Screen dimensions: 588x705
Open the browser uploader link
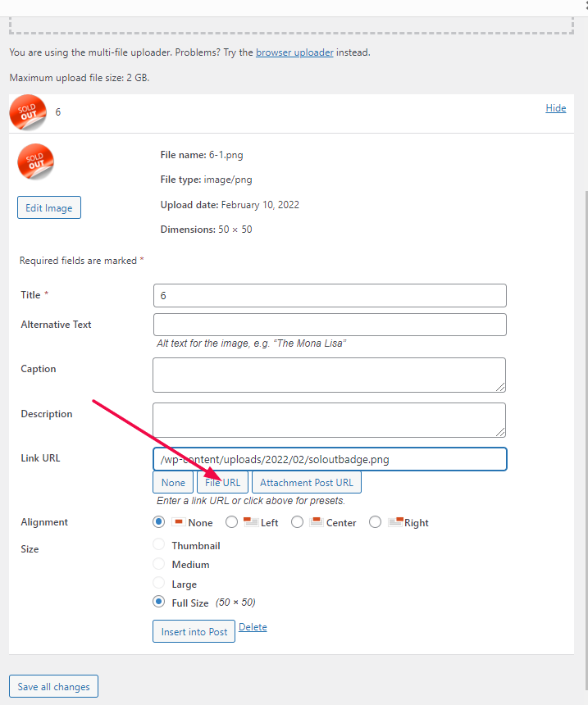(x=294, y=52)
